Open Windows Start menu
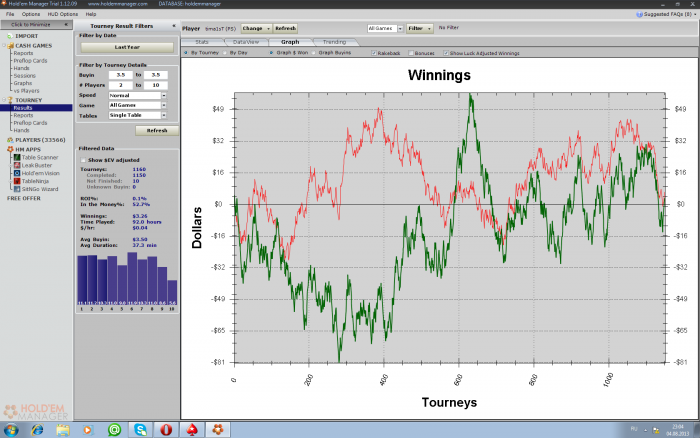Screen dimensions: 700x438 pos(11,430)
